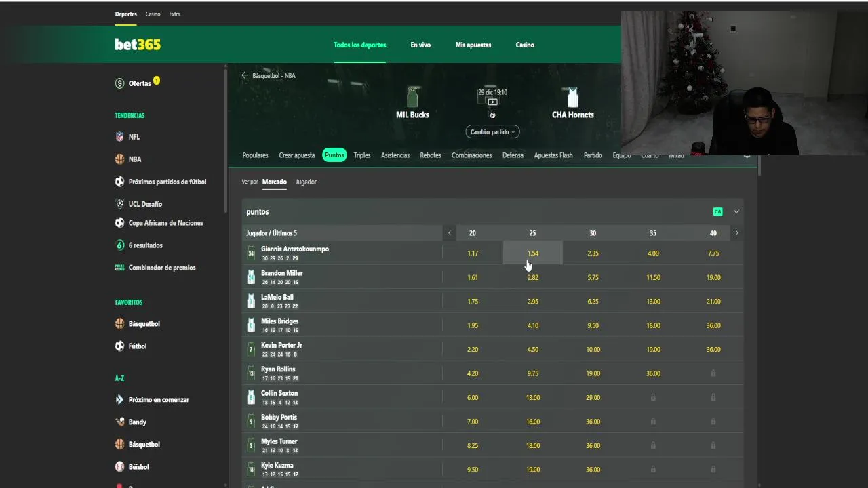
Task: Click the NFL shield icon in Tendencias
Action: pos(120,137)
